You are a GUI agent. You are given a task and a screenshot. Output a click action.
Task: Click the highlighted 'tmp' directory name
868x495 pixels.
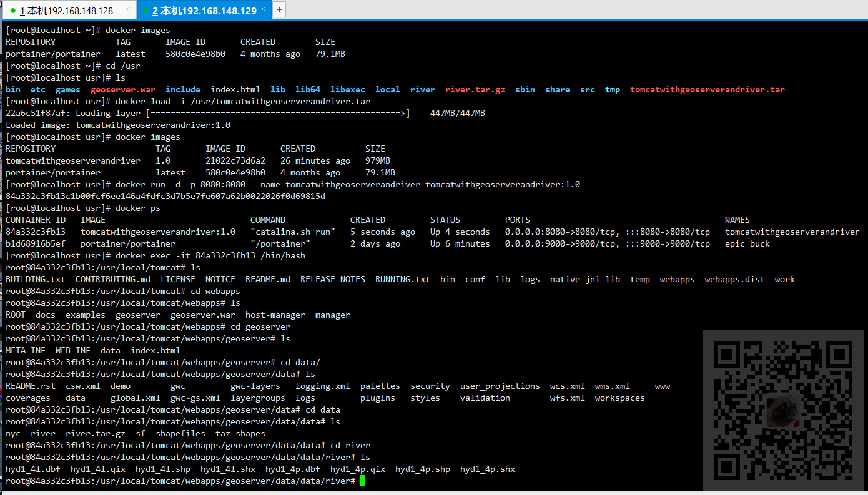click(x=613, y=89)
